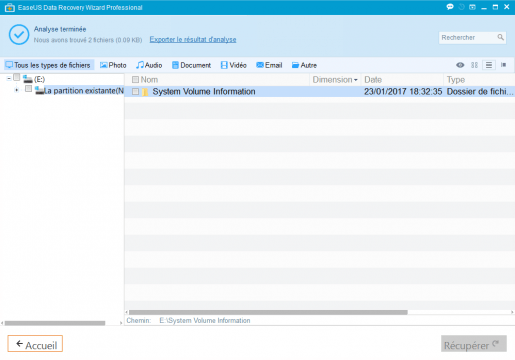515x360 pixels.
Task: Select the Audio filter tab
Action: click(x=149, y=65)
